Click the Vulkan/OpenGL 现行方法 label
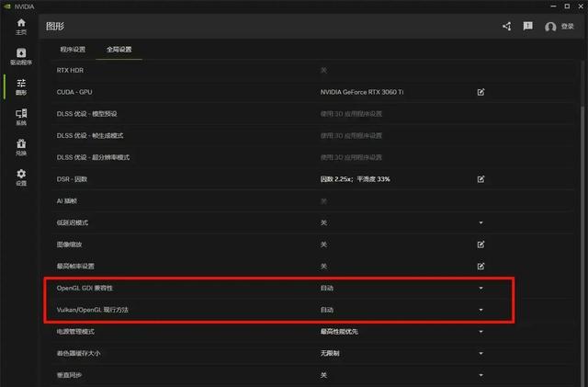 [92, 310]
